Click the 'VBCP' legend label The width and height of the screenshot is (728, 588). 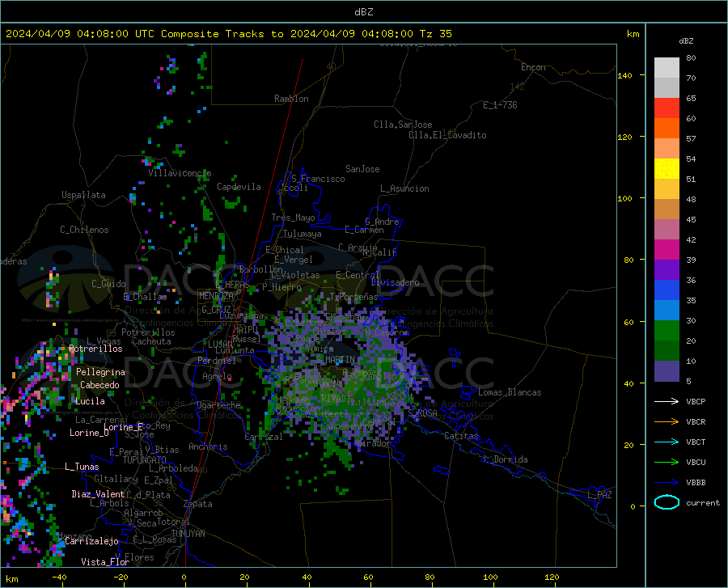(696, 401)
